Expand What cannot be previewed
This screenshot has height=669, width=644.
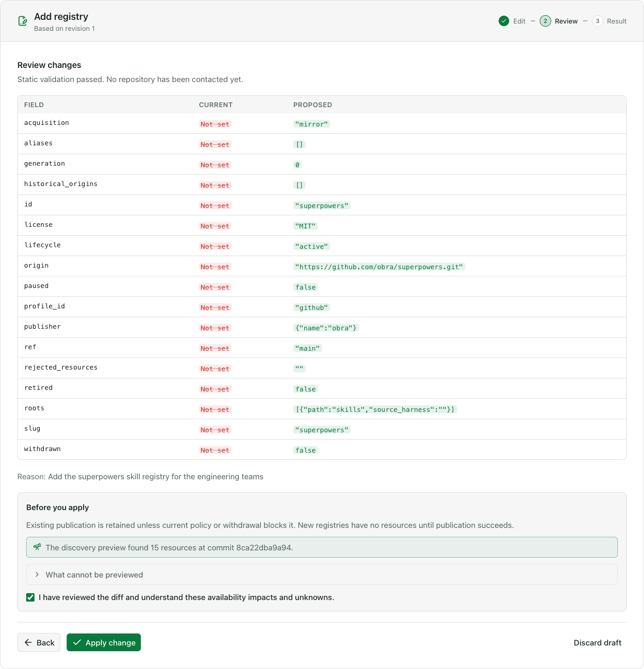322,574
